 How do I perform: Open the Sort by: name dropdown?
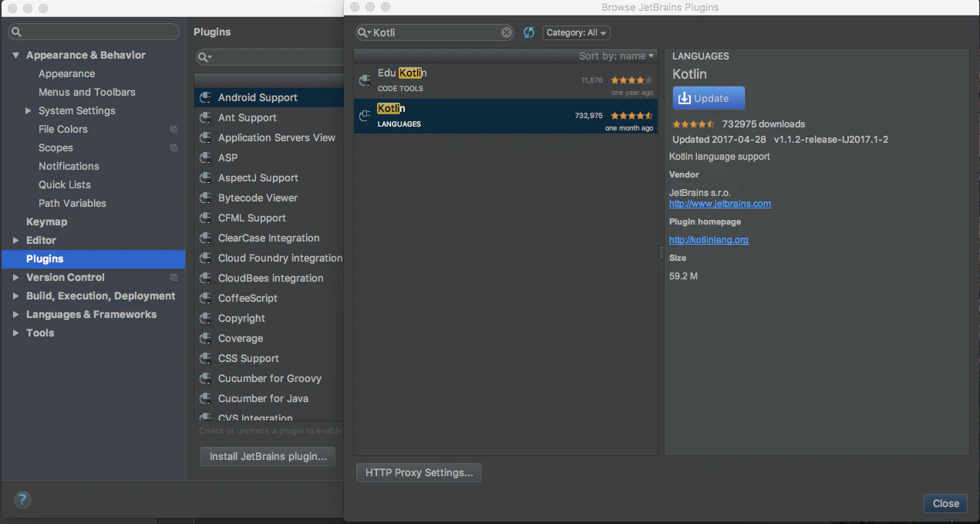[x=616, y=56]
